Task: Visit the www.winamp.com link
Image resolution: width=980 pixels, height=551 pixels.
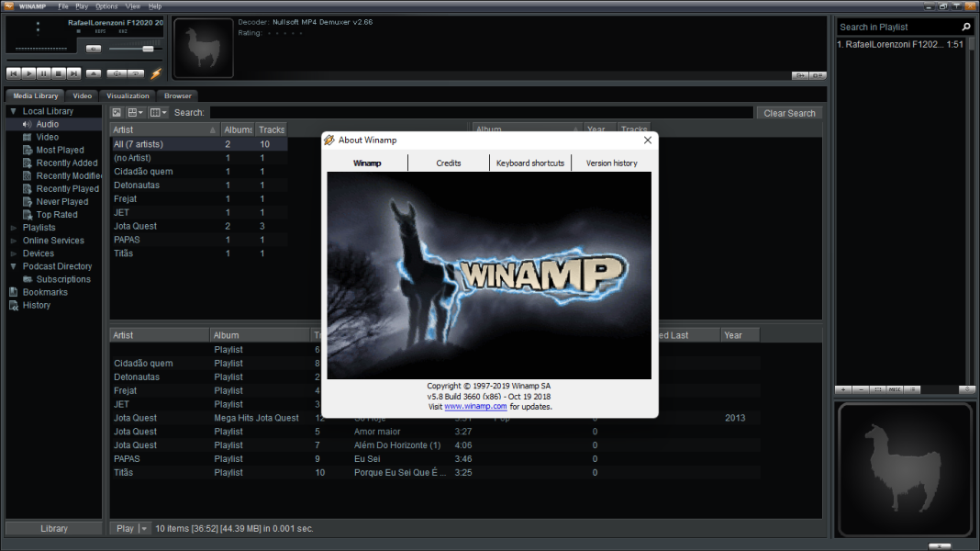Action: pyautogui.click(x=475, y=406)
